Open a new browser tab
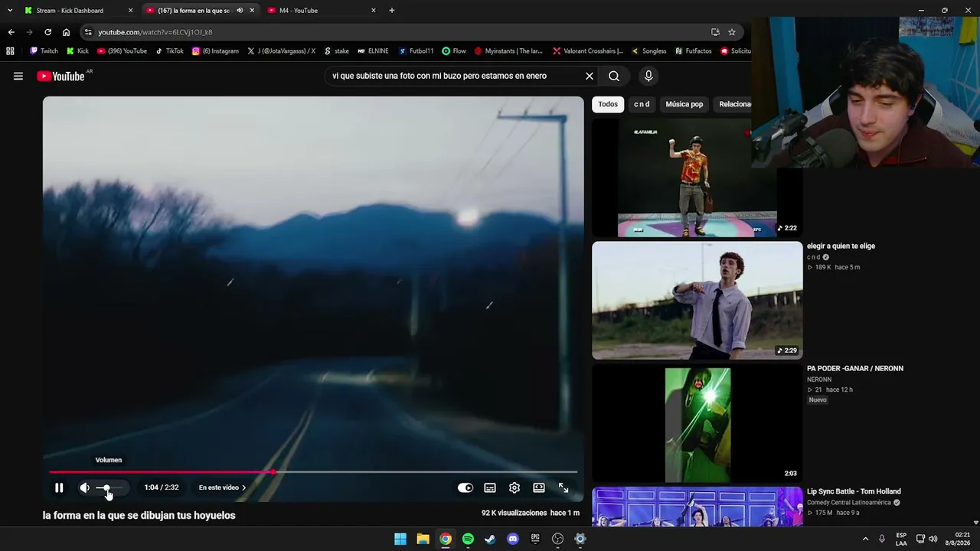 392,11
